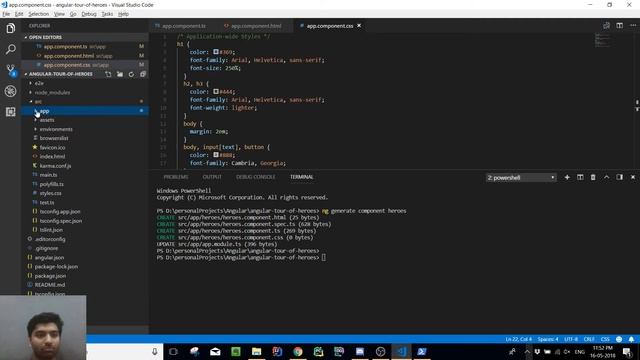Open the Debug view in activity bar
640x360 pixels.
pos(11,91)
